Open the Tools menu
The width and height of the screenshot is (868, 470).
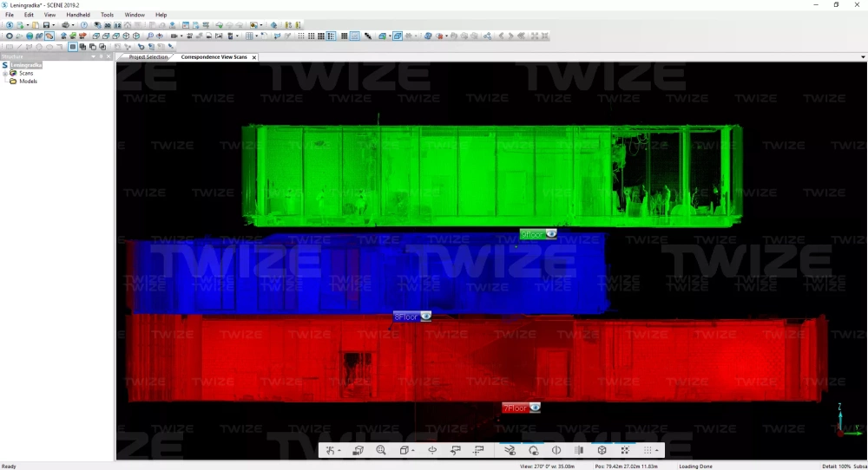tap(107, 15)
